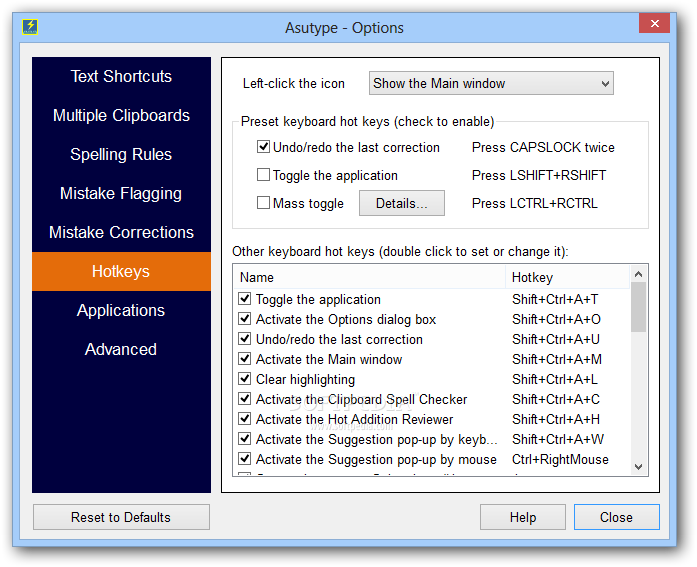Select the Shift+Ctrl+A+H hotkey cell
This screenshot has width=697, height=567.
[x=556, y=419]
